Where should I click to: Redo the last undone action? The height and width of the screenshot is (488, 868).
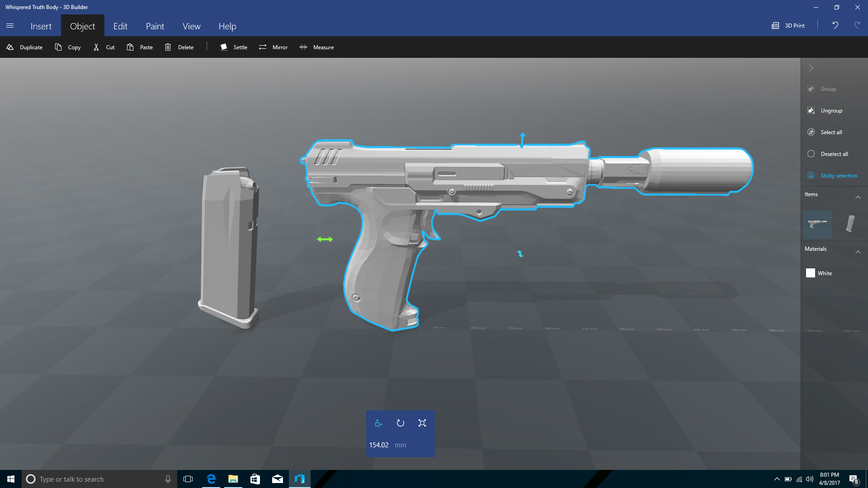click(857, 25)
